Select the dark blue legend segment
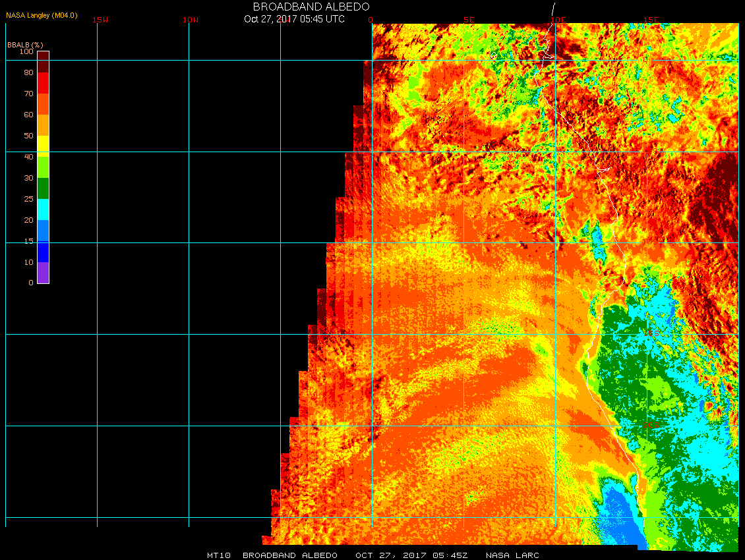The height and width of the screenshot is (560, 745). (x=43, y=251)
